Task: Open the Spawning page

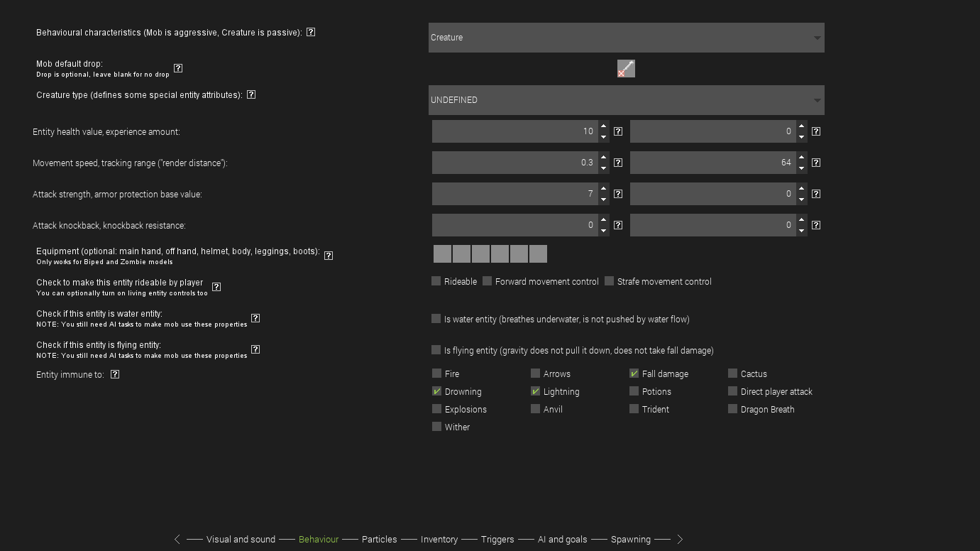Action: [x=630, y=539]
